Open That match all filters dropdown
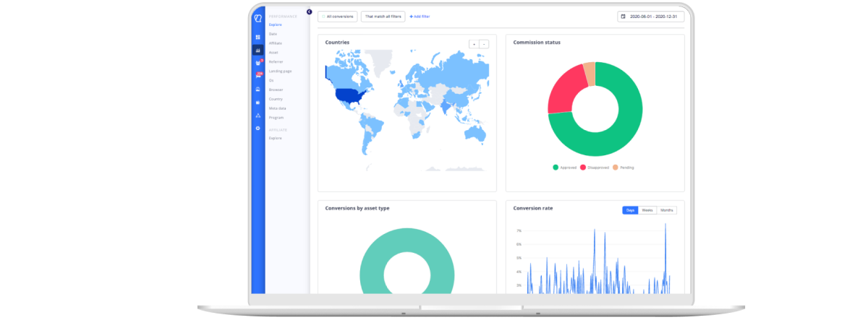Image resolution: width=868 pixels, height=320 pixels. (x=383, y=16)
